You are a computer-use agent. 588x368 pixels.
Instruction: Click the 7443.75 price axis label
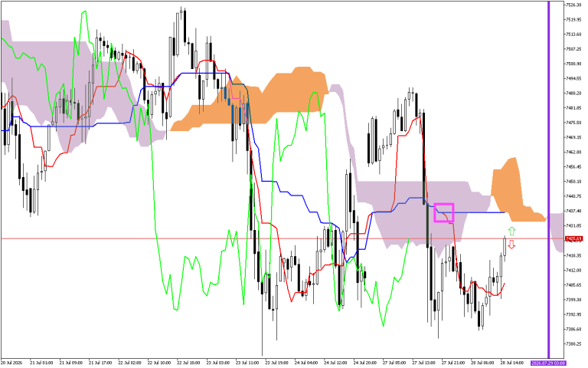(573, 196)
